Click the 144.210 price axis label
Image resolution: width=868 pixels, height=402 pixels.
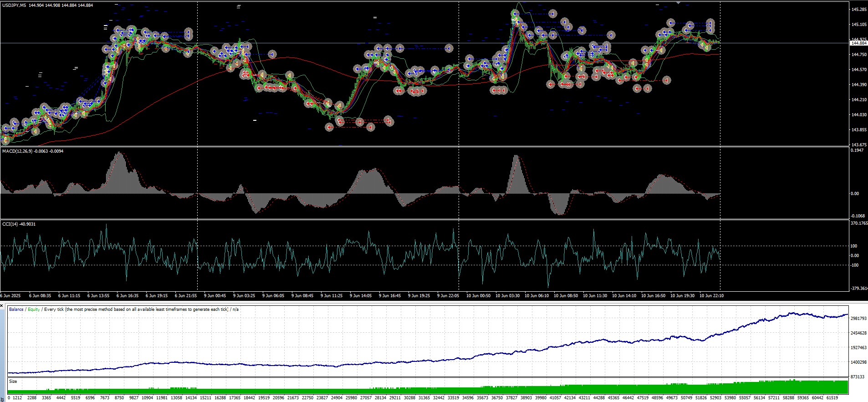tap(858, 100)
